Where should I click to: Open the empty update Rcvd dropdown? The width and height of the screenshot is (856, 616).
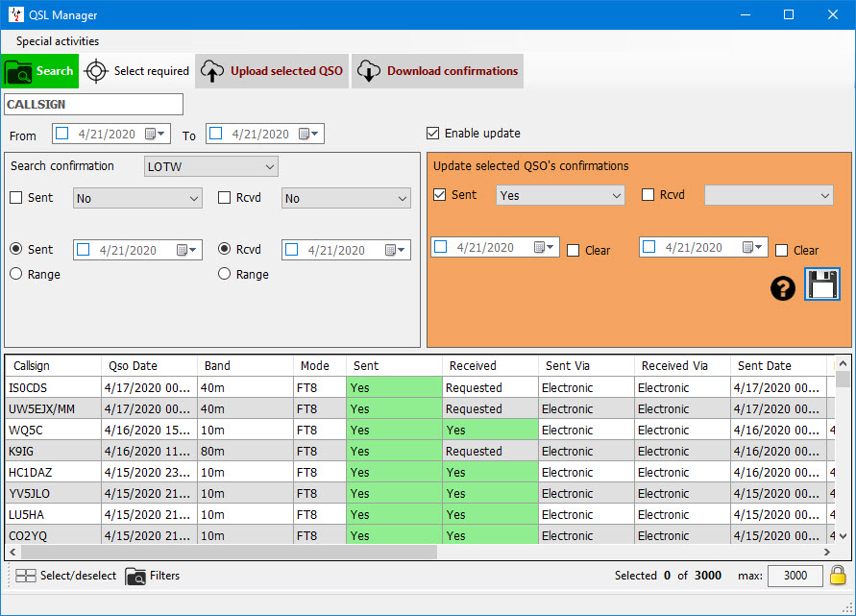(769, 195)
